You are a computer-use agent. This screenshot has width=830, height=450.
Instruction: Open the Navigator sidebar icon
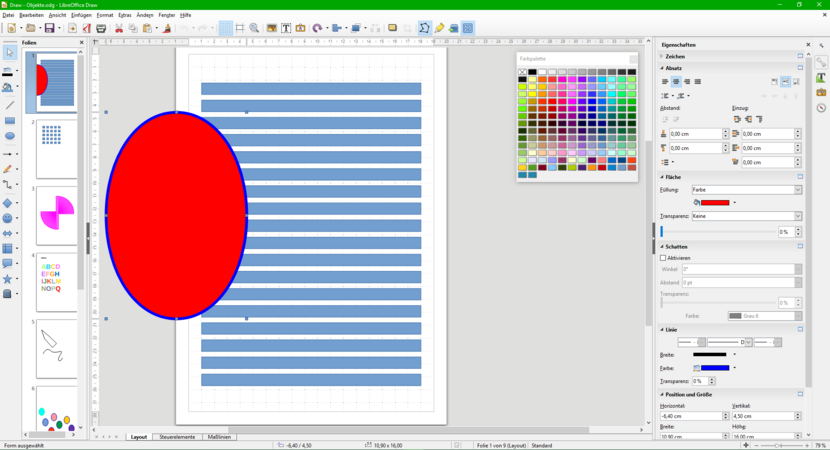pyautogui.click(x=821, y=107)
